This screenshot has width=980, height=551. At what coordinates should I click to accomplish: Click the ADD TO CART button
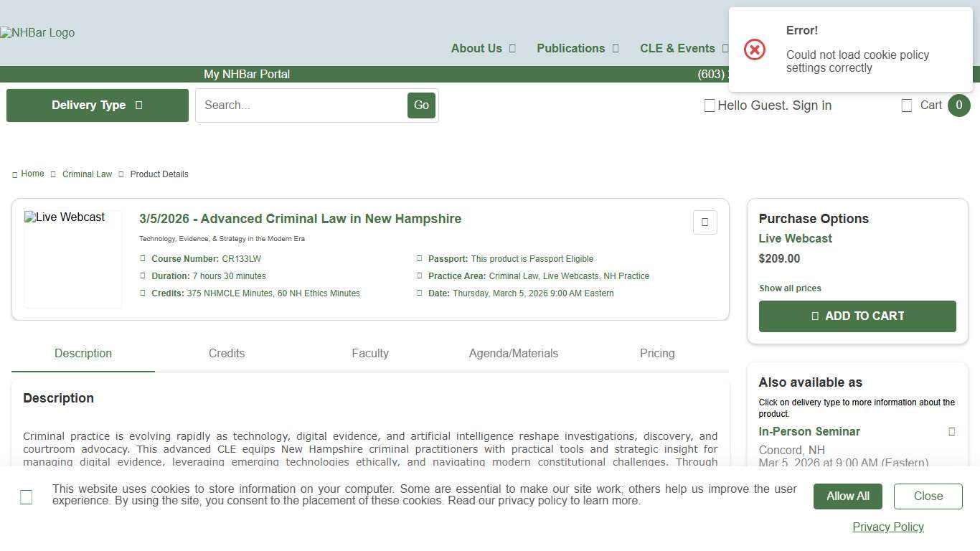pos(857,316)
